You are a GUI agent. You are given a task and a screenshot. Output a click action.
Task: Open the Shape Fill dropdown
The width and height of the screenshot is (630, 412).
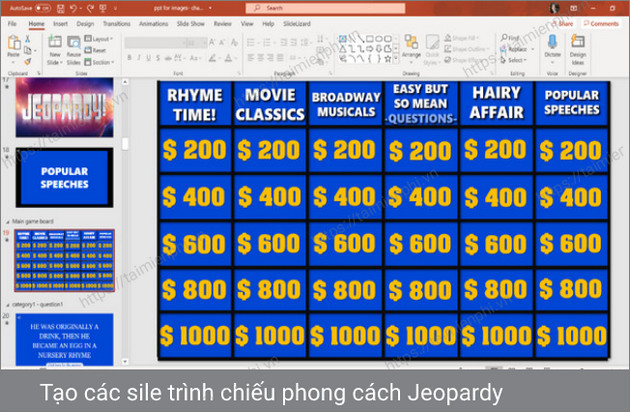[x=462, y=38]
